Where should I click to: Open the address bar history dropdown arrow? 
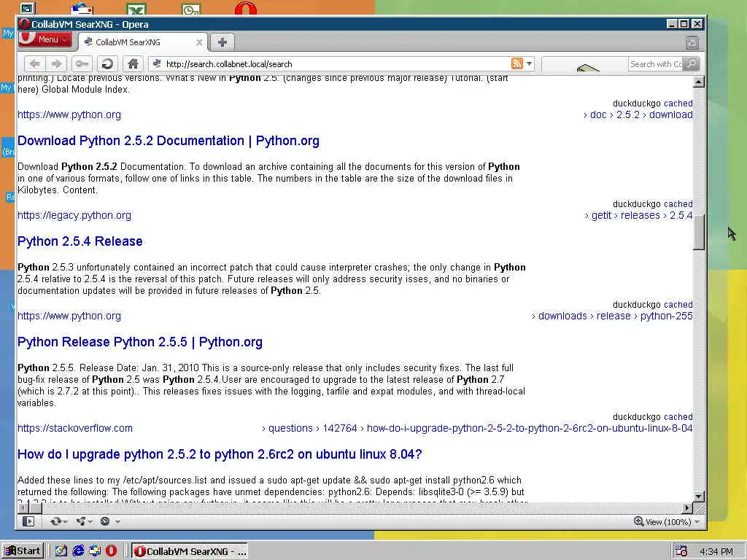tap(530, 64)
